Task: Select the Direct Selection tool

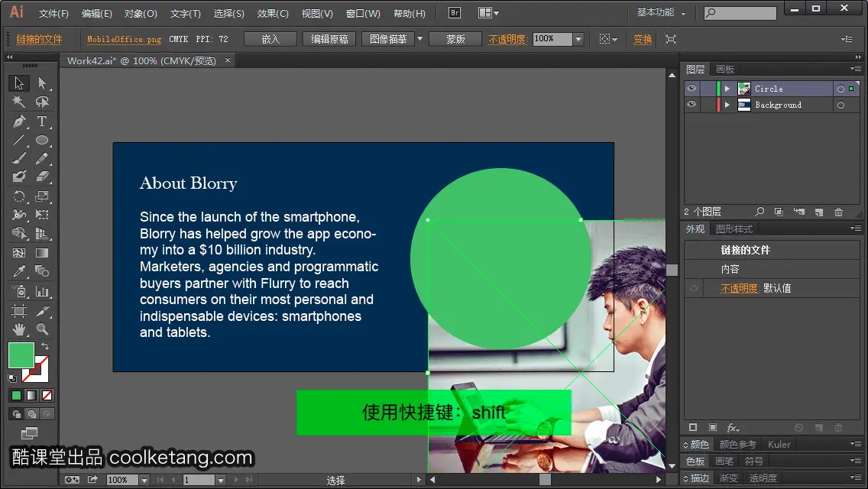Action: (42, 83)
